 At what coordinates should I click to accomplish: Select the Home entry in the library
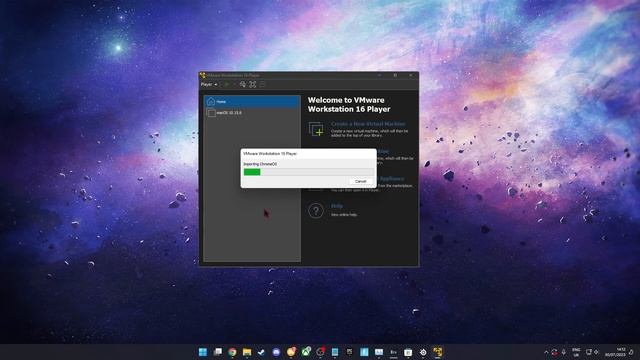click(252, 102)
